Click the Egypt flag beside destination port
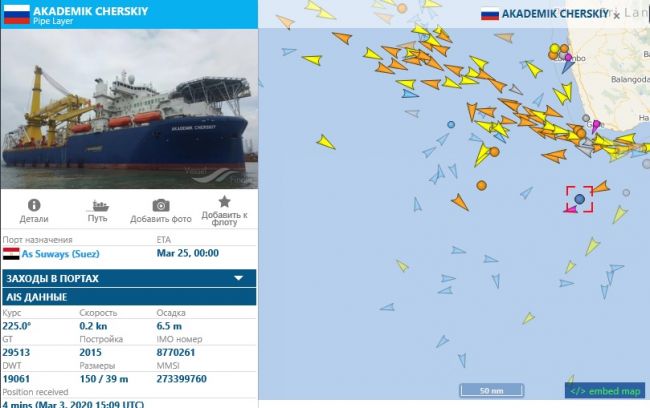This screenshot has height=408, width=650. 11,254
